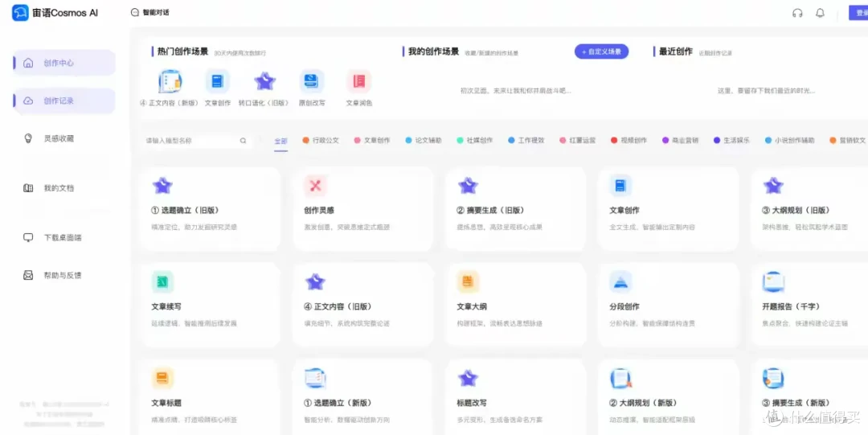This screenshot has width=868, height=435.
Task: Select the 视频创作 category tab
Action: (x=628, y=141)
